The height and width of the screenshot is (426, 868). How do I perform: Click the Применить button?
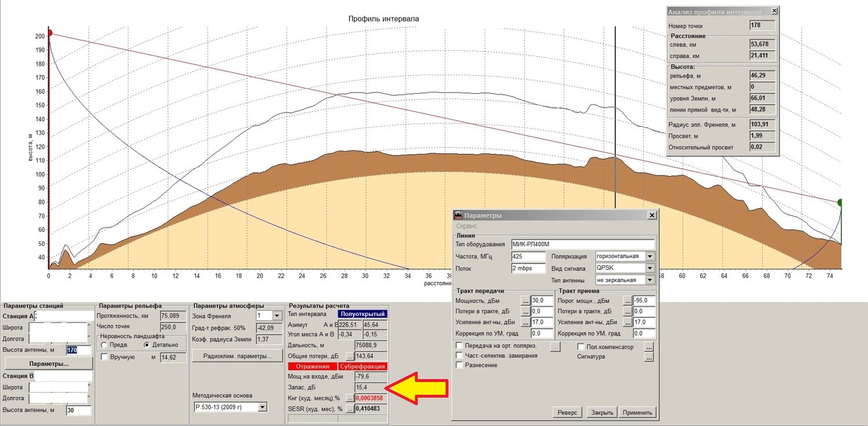(x=638, y=413)
